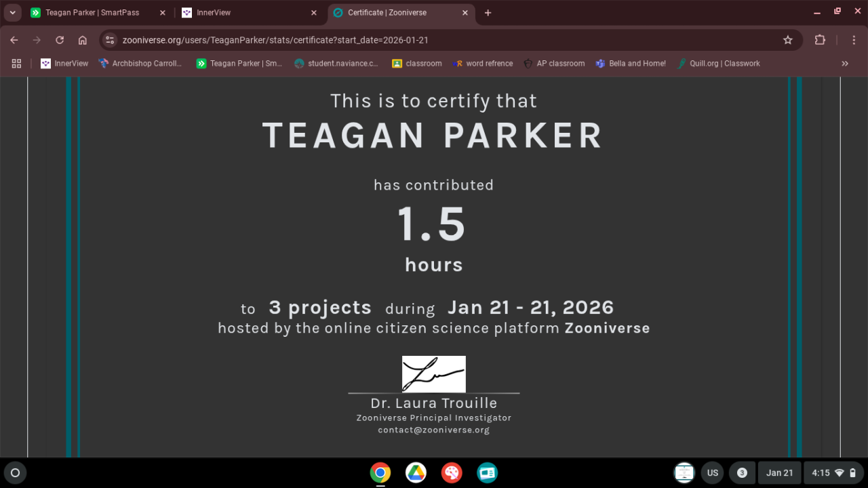Click the signature image

(434, 374)
